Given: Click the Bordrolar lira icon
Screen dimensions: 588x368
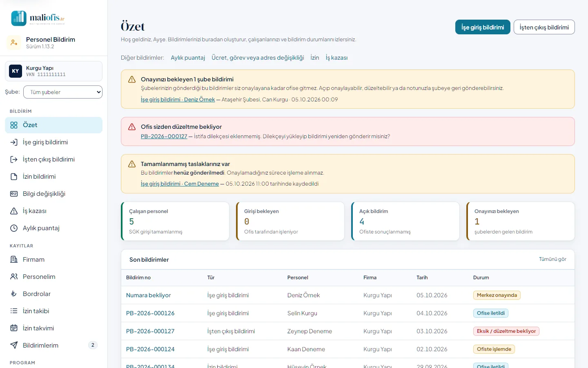Looking at the screenshot, I should [14, 294].
